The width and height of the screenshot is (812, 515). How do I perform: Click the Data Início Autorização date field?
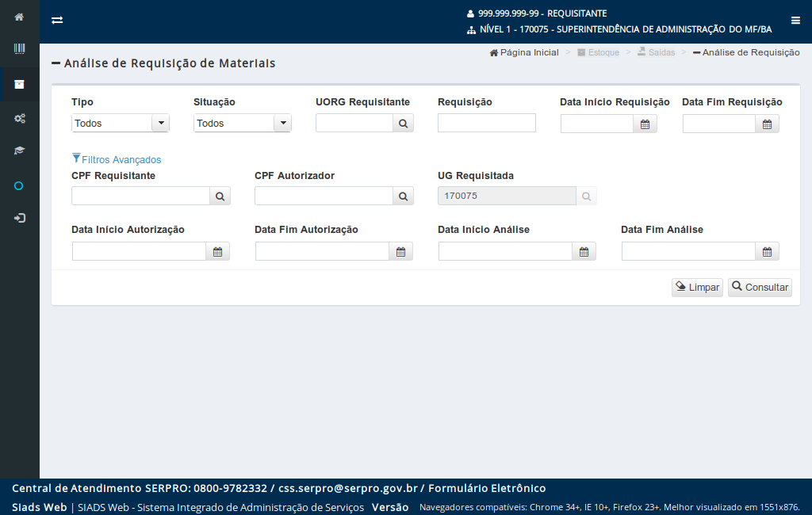[139, 251]
